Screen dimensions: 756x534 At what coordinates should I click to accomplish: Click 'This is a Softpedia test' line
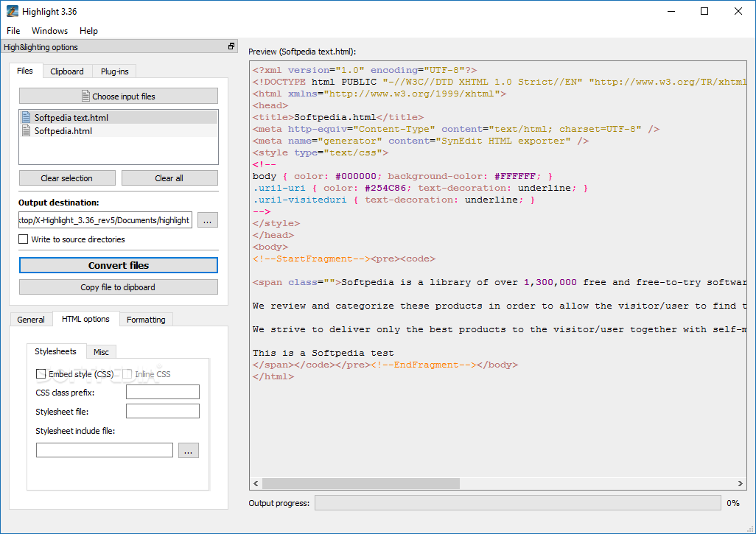point(323,353)
